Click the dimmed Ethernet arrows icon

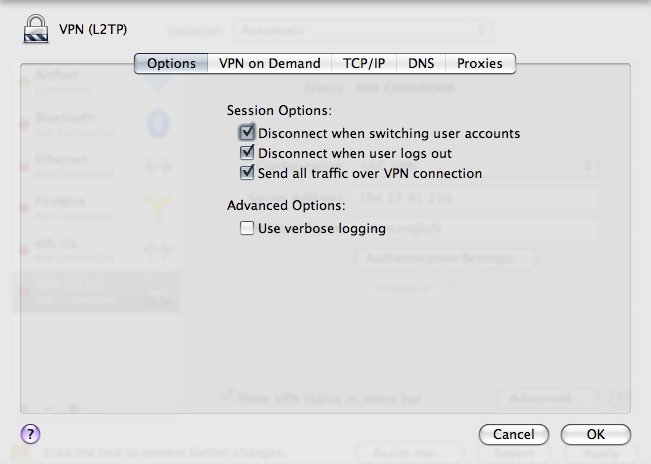(157, 166)
